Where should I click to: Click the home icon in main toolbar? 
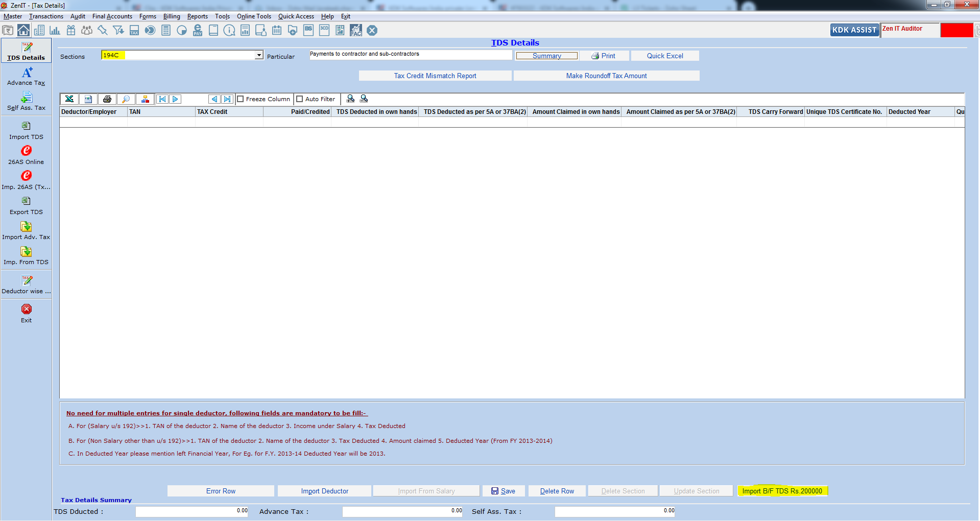pos(23,31)
